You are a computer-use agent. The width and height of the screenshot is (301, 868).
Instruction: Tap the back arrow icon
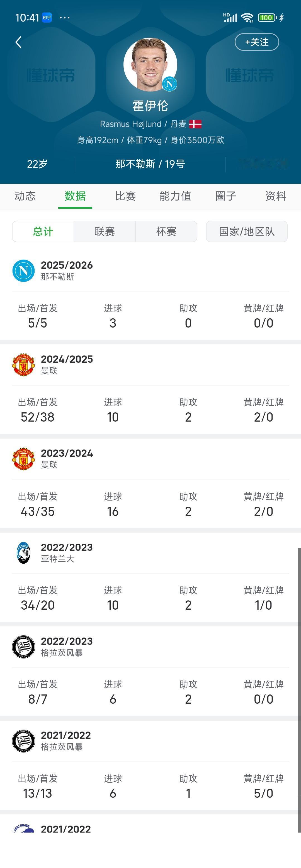pos(18,42)
